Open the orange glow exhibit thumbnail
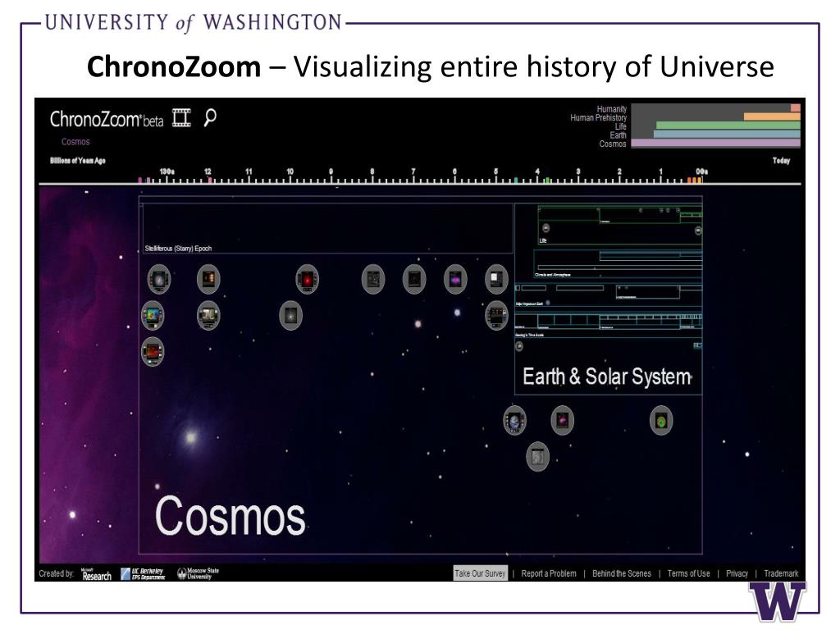 pos(208,279)
